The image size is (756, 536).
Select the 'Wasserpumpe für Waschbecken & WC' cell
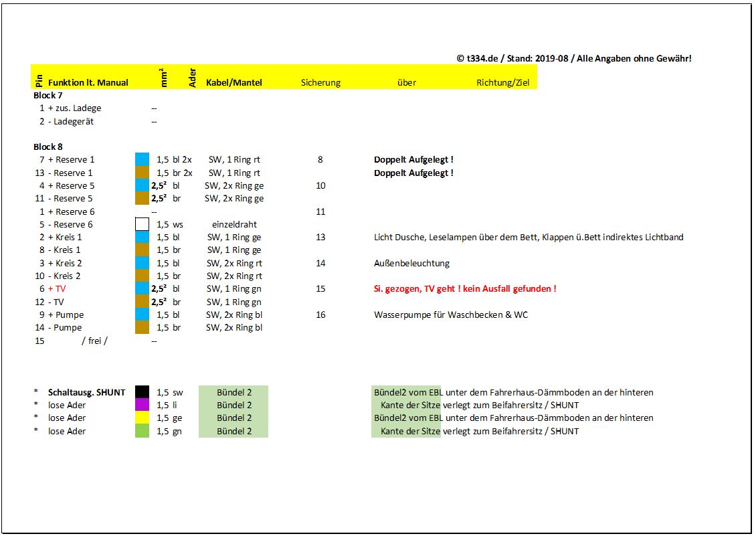click(450, 315)
